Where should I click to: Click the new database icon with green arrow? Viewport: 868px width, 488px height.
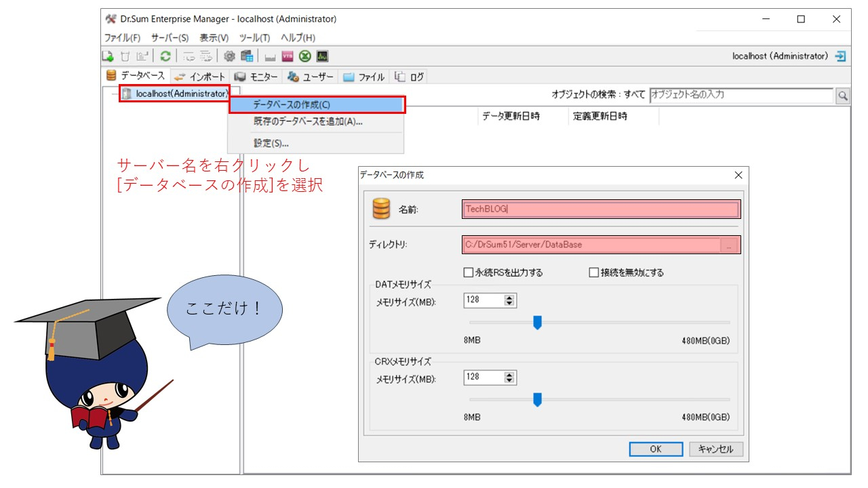pos(108,56)
